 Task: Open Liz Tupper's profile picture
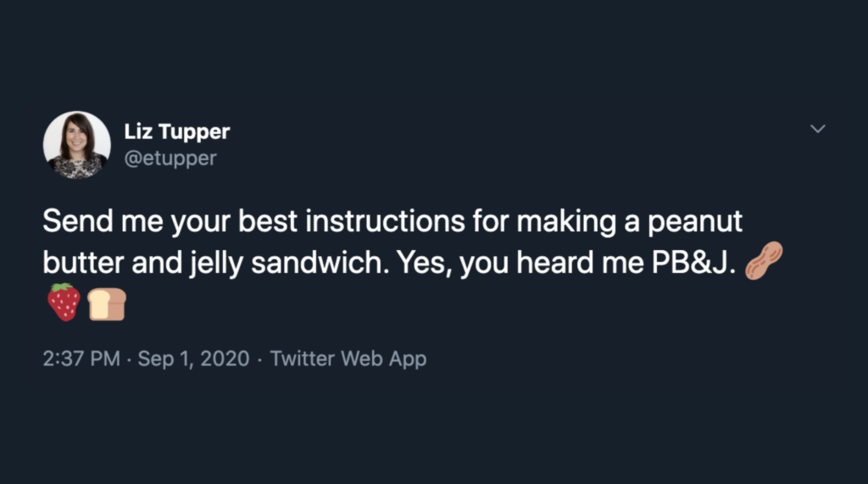pyautogui.click(x=77, y=144)
